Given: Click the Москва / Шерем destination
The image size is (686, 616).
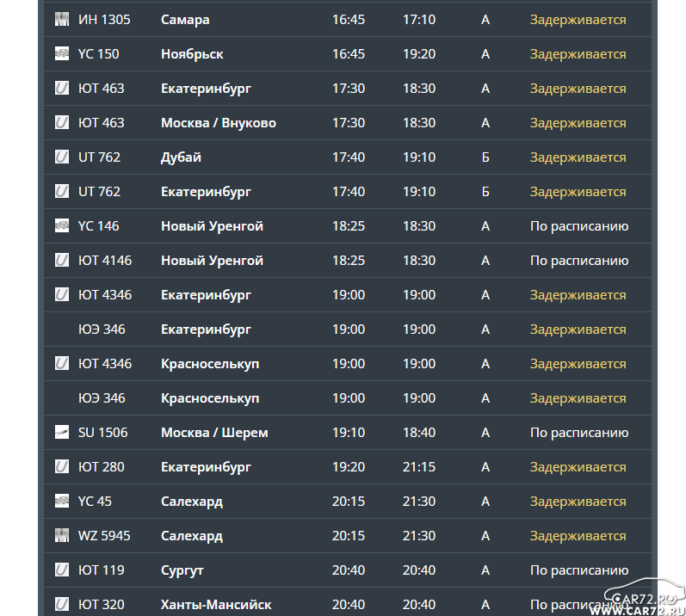Looking at the screenshot, I should 214,433.
